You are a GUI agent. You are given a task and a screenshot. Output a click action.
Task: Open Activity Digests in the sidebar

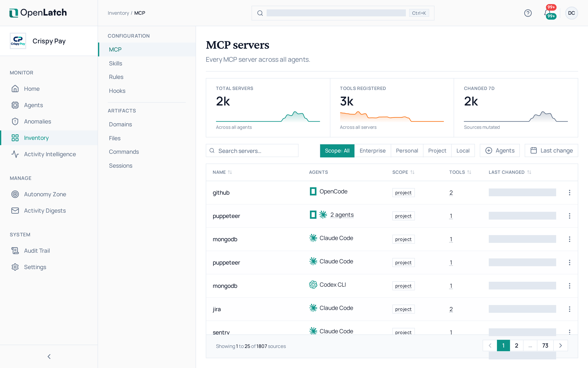49,211
